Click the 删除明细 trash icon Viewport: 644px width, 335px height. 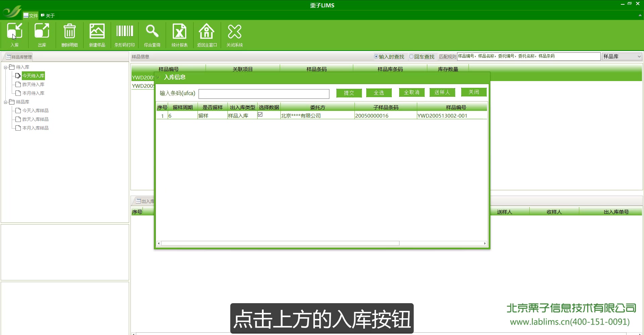[69, 33]
